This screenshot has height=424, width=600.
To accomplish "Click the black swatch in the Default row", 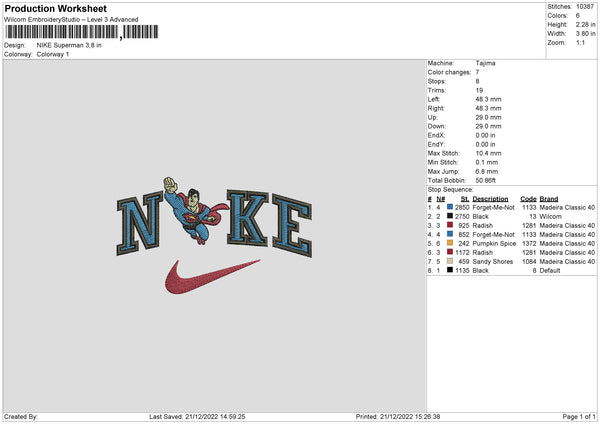I will (x=450, y=270).
